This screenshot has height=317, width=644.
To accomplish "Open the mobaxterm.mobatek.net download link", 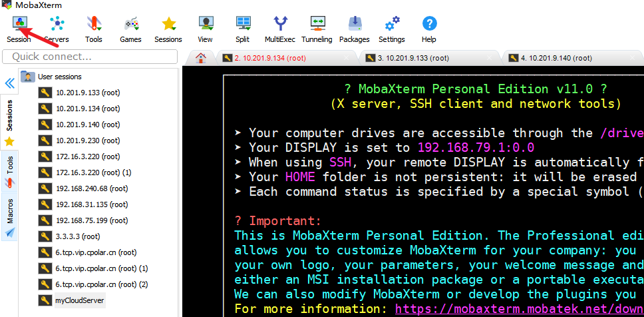I will coord(520,309).
